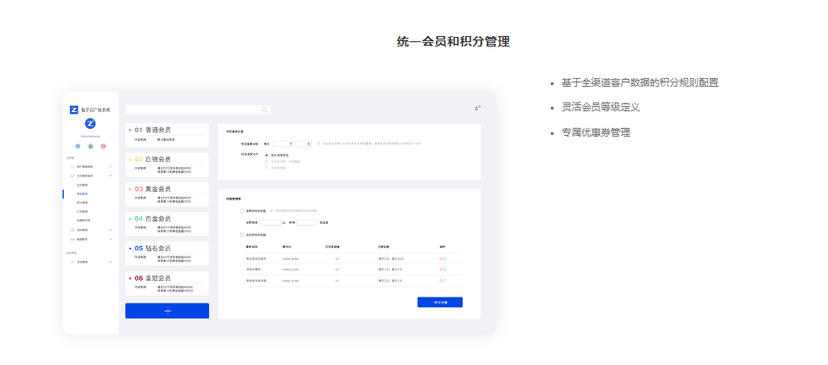Select the 03 黄金会员 level card

(x=167, y=194)
